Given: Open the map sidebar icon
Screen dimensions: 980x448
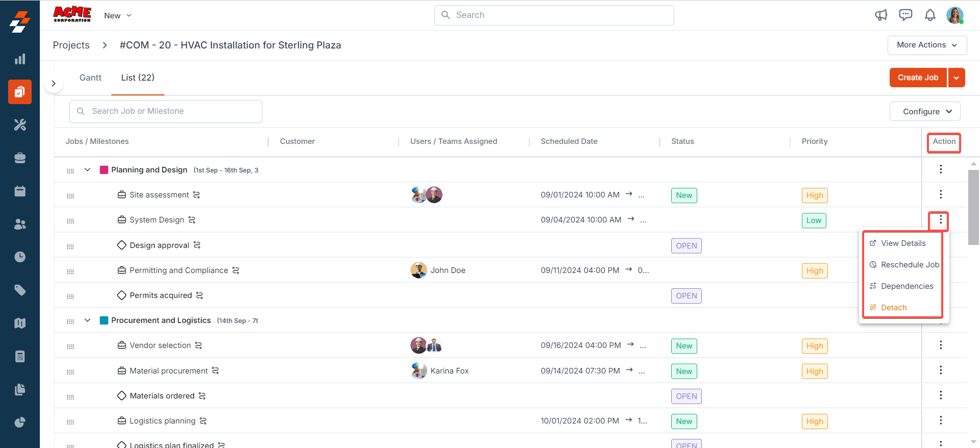Looking at the screenshot, I should tap(20, 323).
